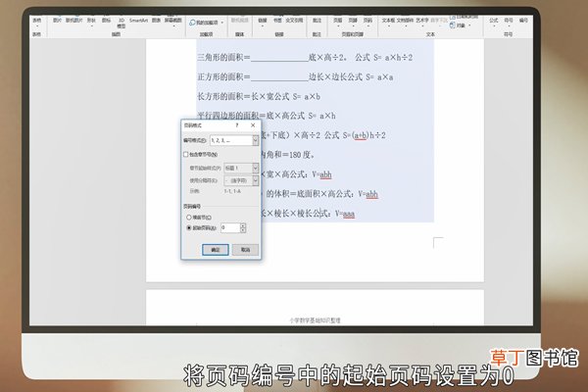Click the formula text V=aaa
588x392 pixels.
coord(345,214)
